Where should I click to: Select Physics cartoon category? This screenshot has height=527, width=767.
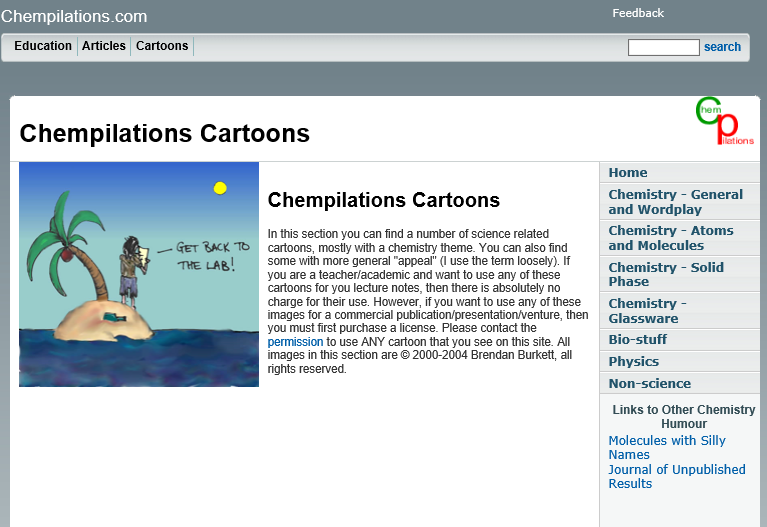pos(633,361)
